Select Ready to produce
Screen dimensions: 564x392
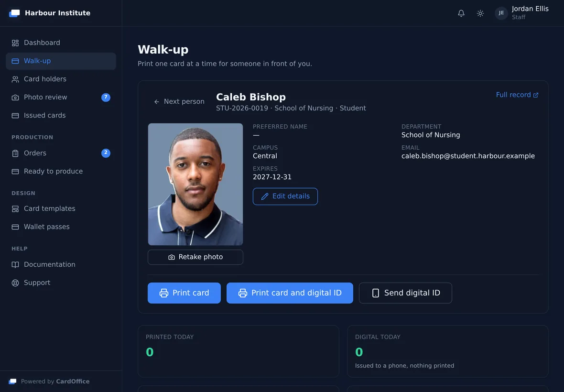coord(61,172)
